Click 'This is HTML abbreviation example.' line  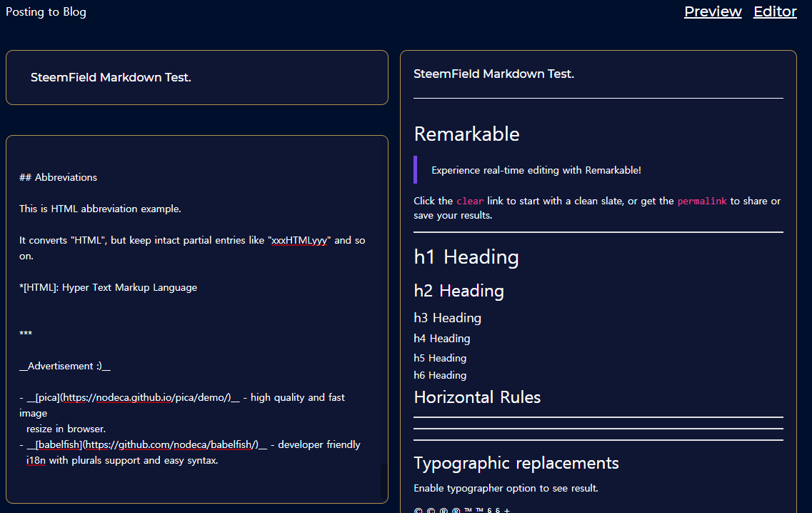click(x=100, y=209)
